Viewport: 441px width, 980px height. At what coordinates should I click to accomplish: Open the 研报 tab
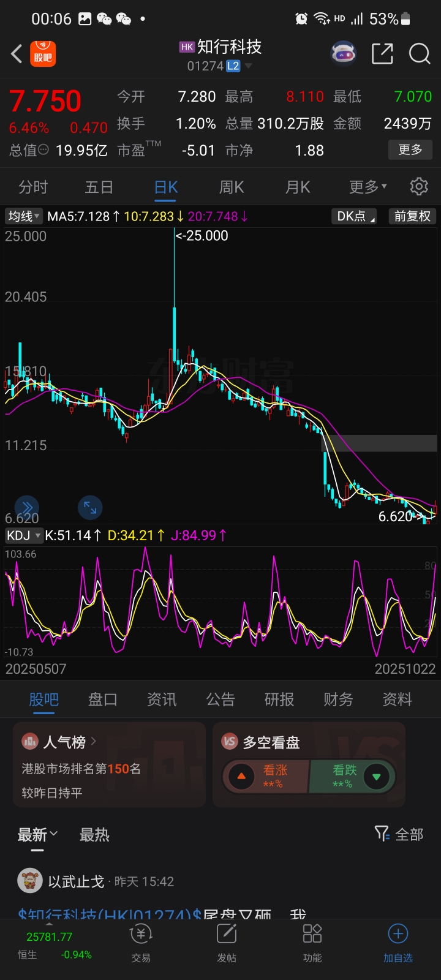[279, 699]
